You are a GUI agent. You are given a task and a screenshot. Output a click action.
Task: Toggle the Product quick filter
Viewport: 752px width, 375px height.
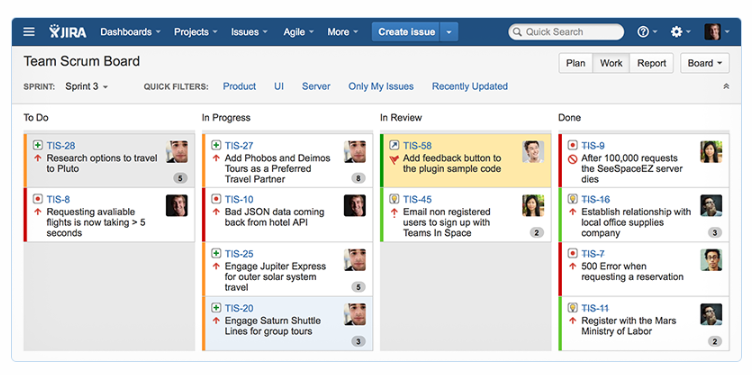[x=239, y=86]
